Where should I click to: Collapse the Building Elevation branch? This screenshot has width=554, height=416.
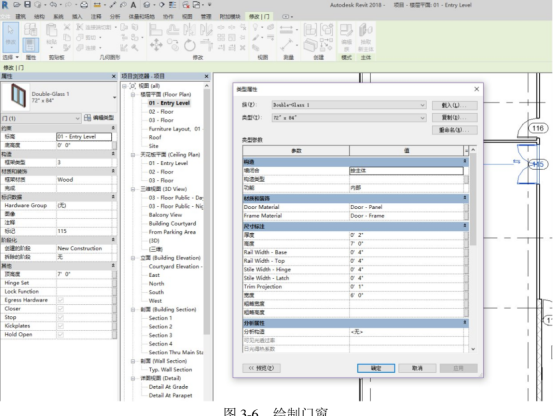(133, 258)
